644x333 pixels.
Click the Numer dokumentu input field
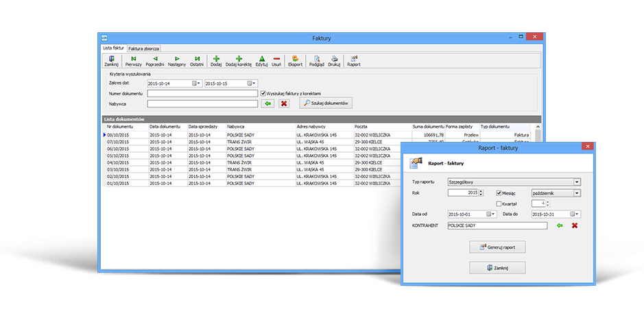(202, 93)
